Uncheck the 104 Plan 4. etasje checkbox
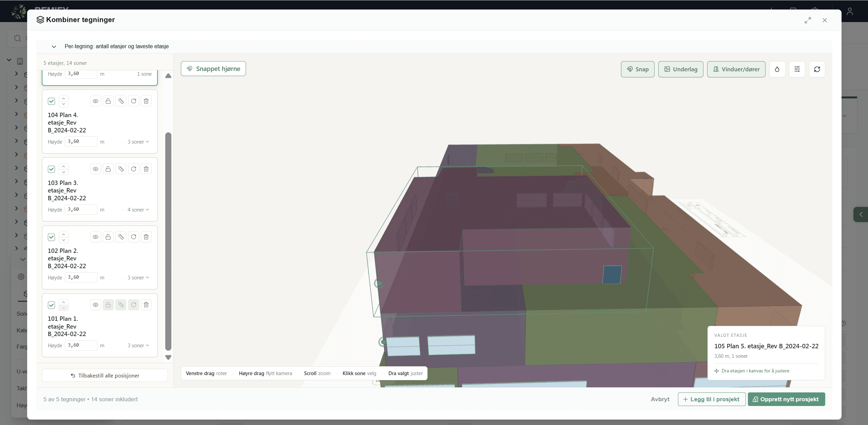 [51, 101]
